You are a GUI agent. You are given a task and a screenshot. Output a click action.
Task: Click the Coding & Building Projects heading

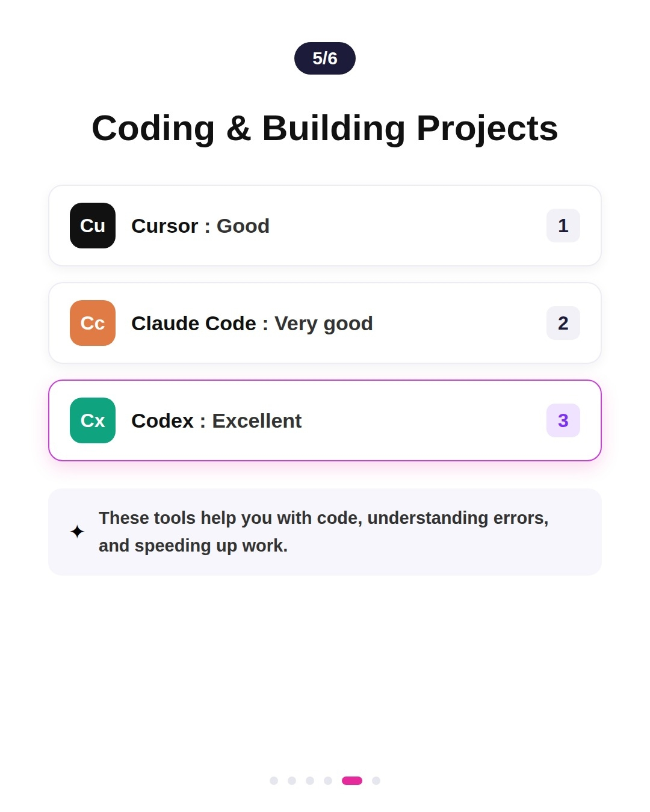325,128
